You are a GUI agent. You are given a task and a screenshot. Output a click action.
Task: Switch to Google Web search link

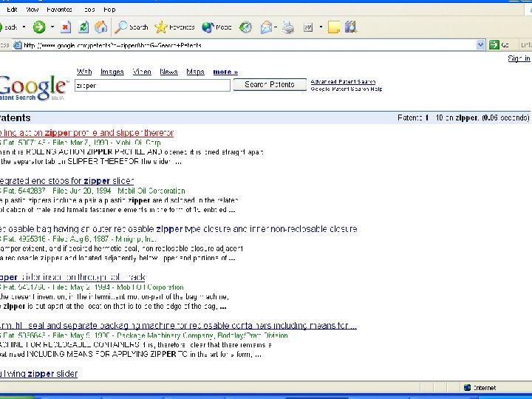tap(84, 72)
